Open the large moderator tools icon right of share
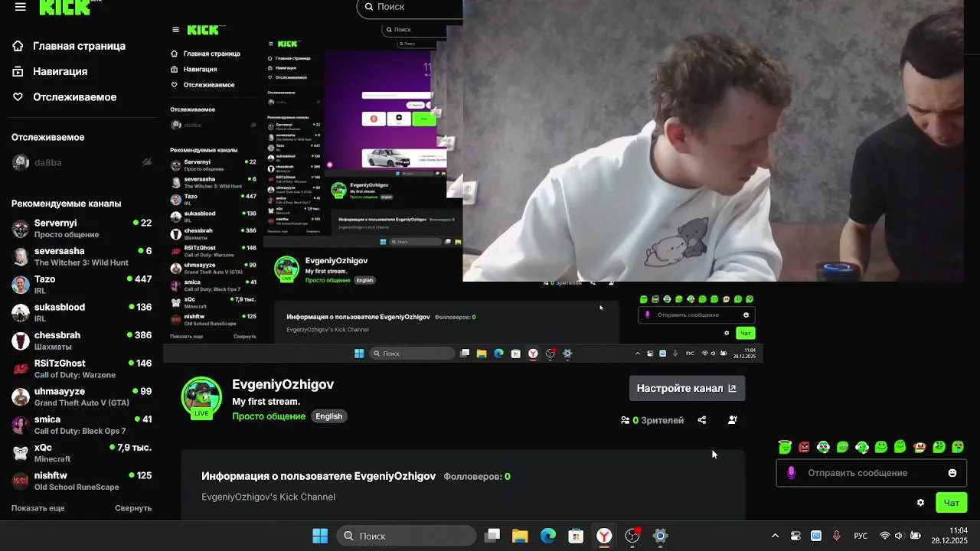The width and height of the screenshot is (980, 551). click(x=732, y=420)
